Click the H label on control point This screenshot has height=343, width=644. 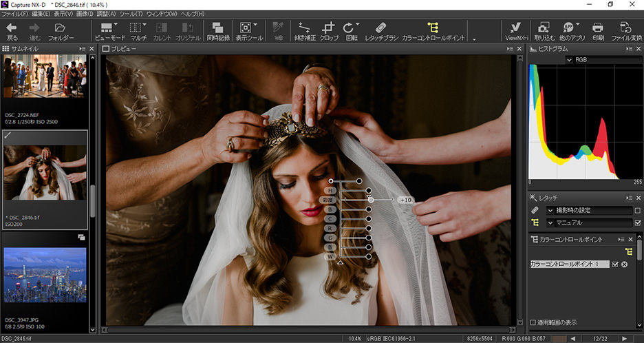click(x=330, y=191)
